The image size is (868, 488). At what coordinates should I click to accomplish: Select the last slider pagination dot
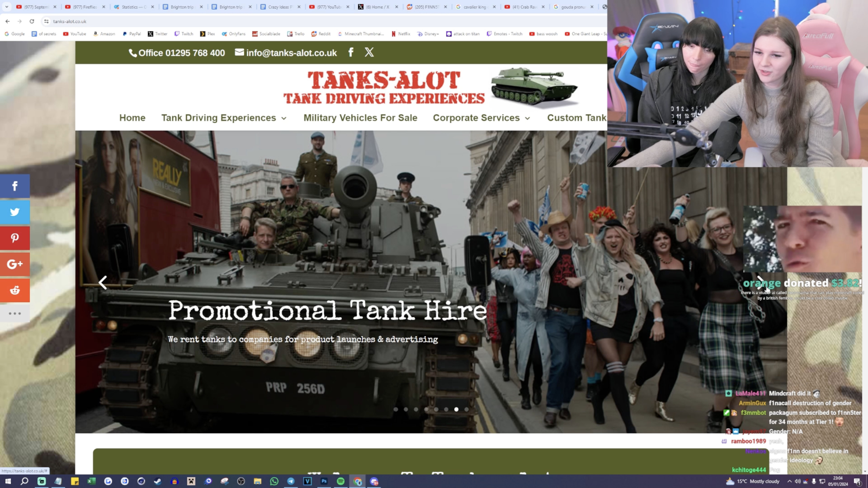(x=466, y=409)
